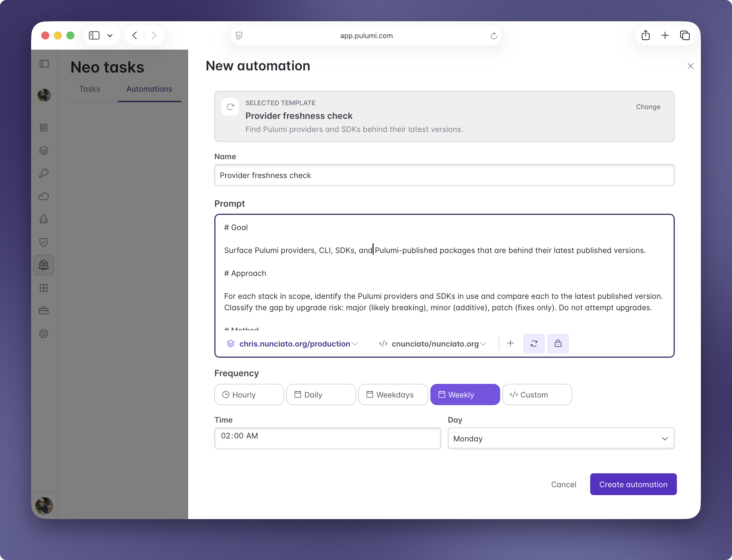The image size is (732, 560).
Task: Set frequency to Custom
Action: click(x=537, y=395)
